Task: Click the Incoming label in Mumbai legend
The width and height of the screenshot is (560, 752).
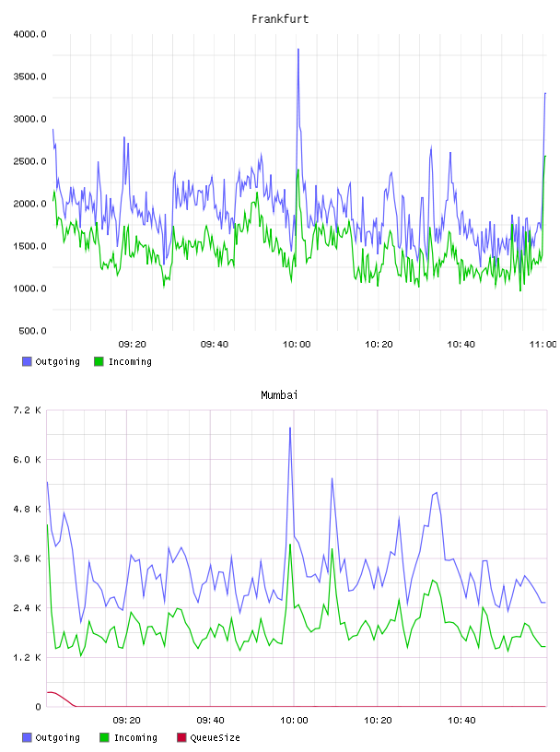Action: click(x=135, y=737)
